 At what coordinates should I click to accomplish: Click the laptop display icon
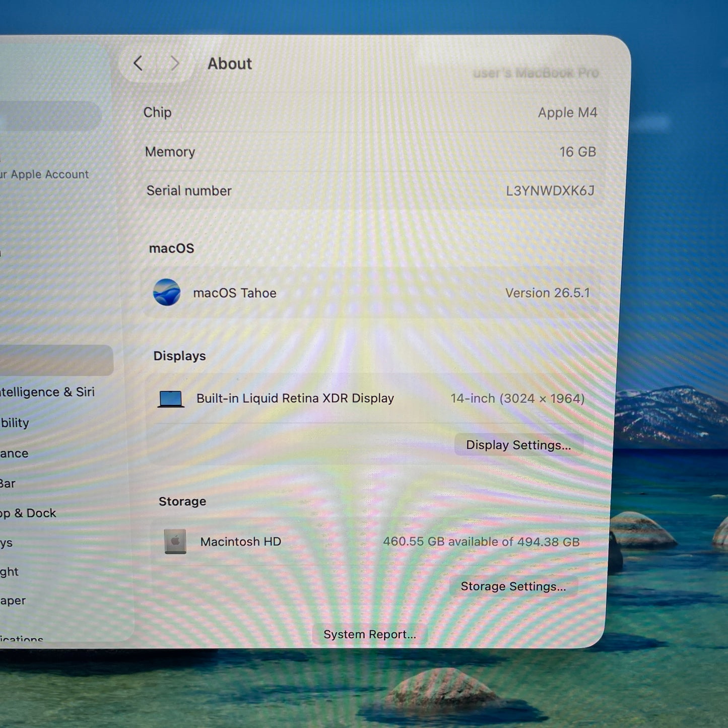tap(171, 399)
